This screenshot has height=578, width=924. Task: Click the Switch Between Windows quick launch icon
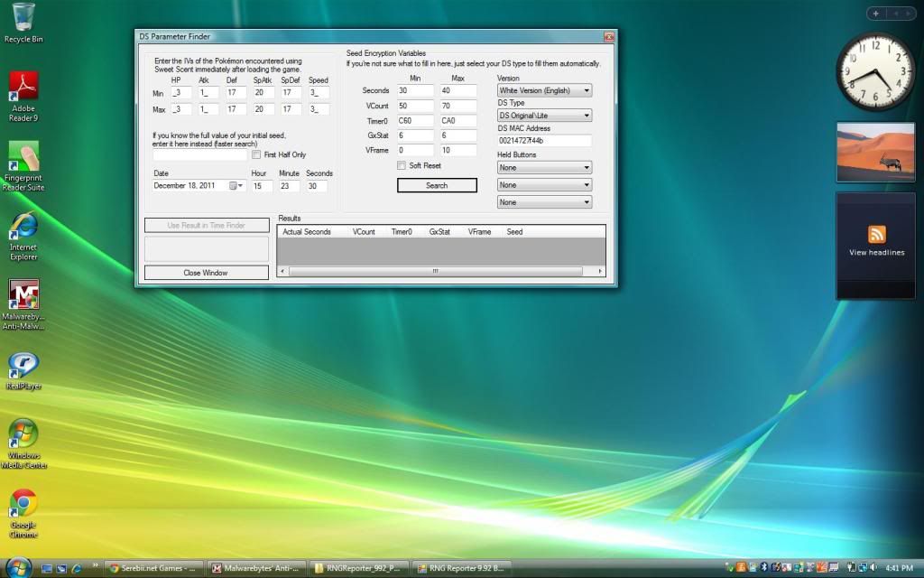61,569
